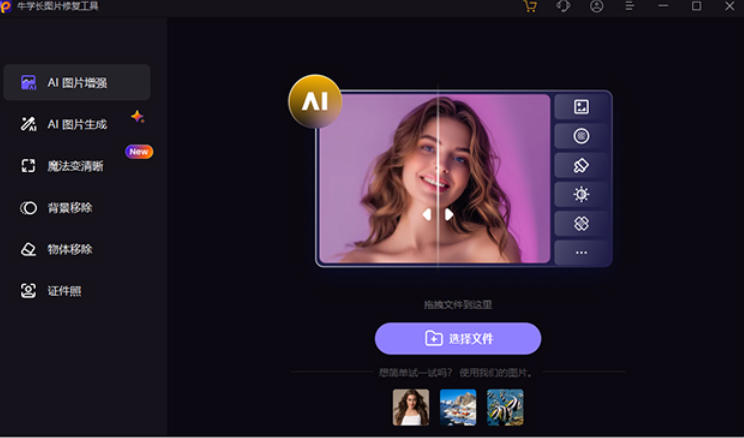Screen dimensions: 744x438
Task: Click the image enhance icon in preview panel
Action: [x=581, y=106]
